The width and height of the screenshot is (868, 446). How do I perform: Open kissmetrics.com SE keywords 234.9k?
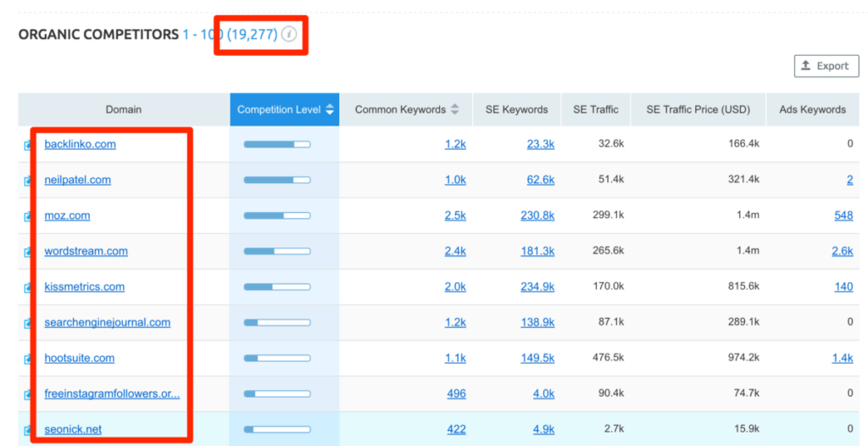(537, 287)
